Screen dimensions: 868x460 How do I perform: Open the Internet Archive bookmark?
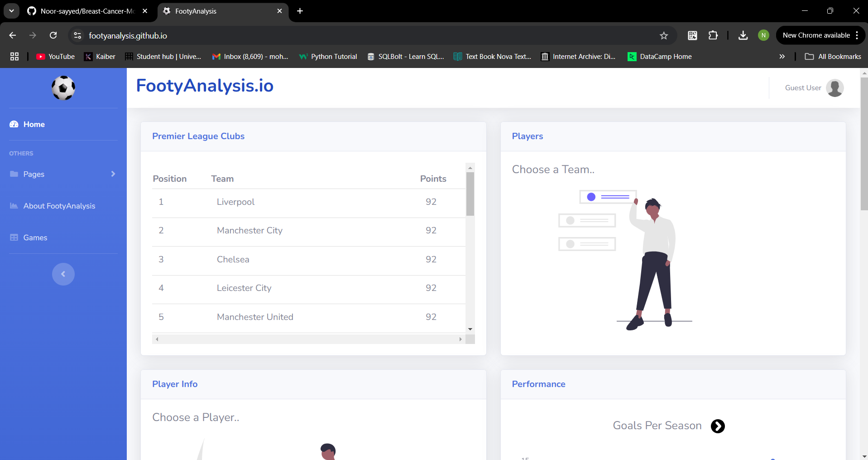tap(578, 57)
